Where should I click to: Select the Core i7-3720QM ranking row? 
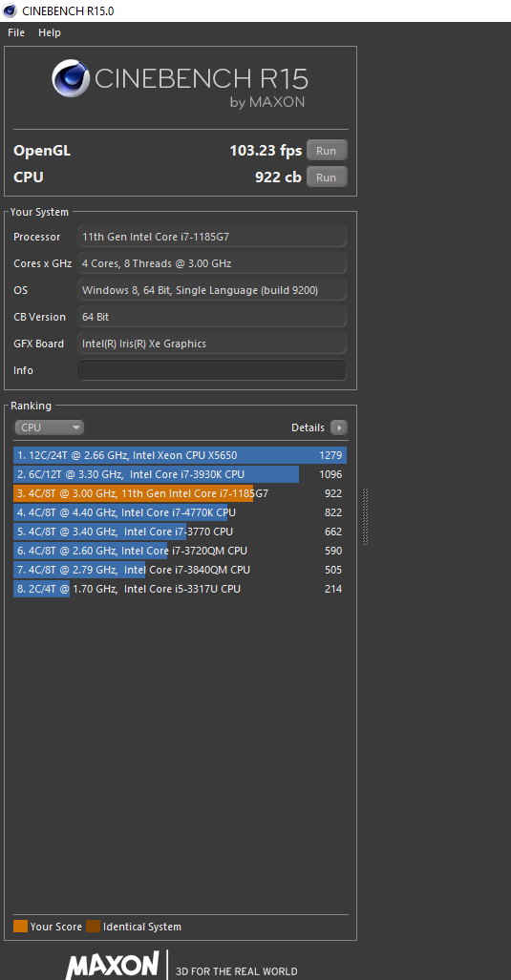tap(181, 551)
